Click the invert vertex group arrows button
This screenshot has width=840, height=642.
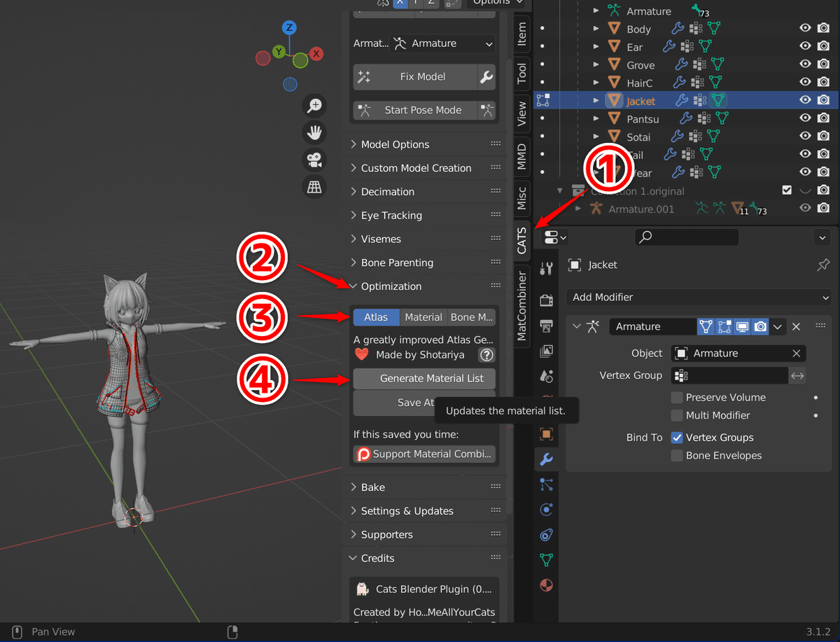pos(797,376)
